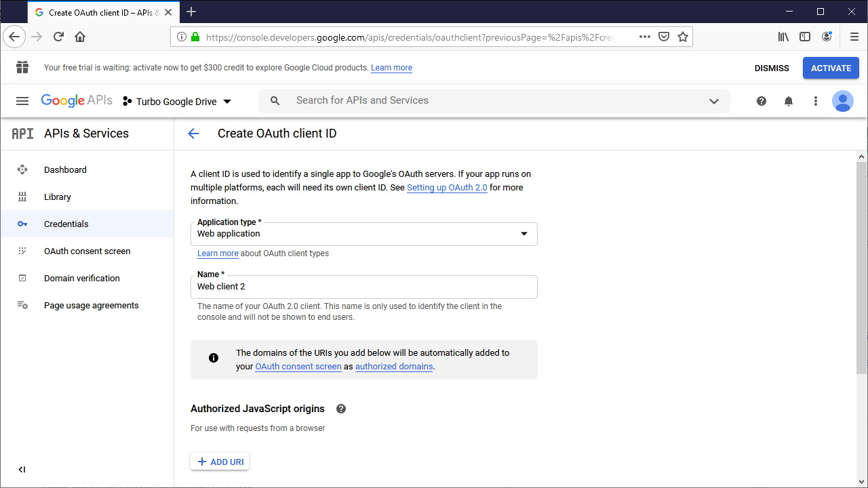Open the Library section

coord(58,197)
